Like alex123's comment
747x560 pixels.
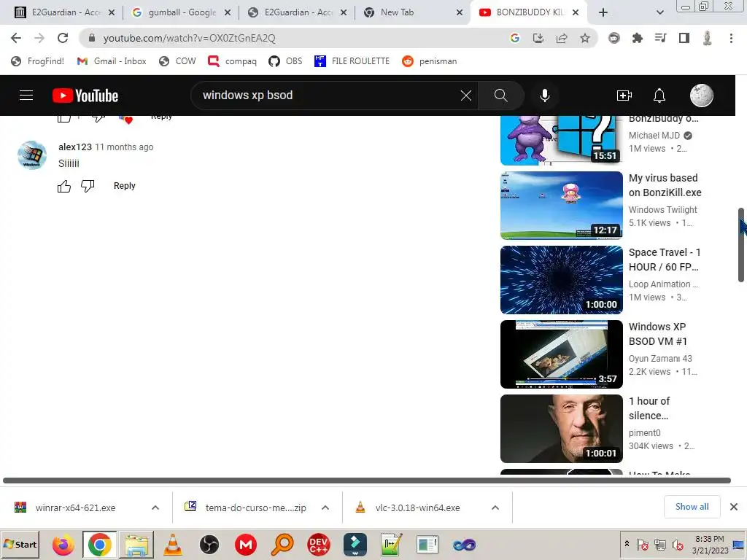(64, 186)
